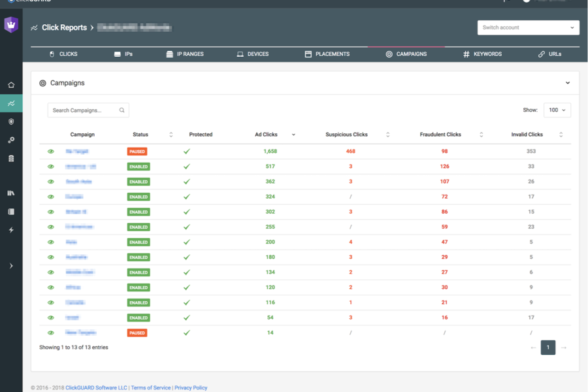Toggle eye icon for the last paused campaign

click(x=51, y=333)
